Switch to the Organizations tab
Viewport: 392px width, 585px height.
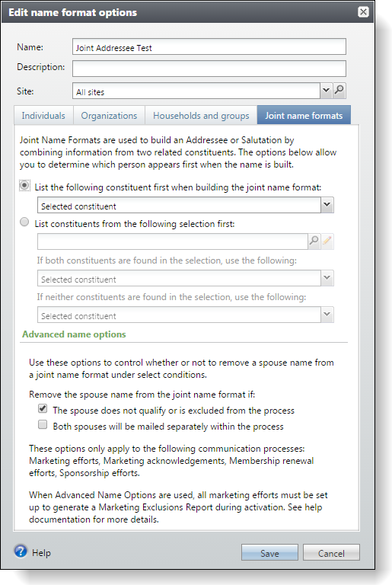click(110, 116)
